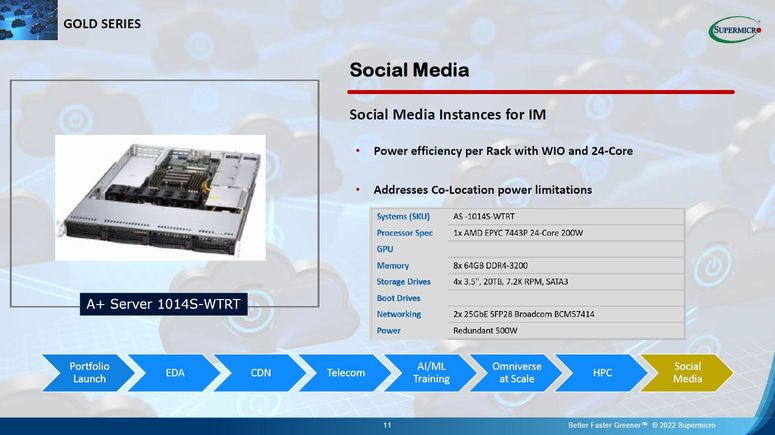Click the Addresses Co-Location power limitations bullet

483,190
